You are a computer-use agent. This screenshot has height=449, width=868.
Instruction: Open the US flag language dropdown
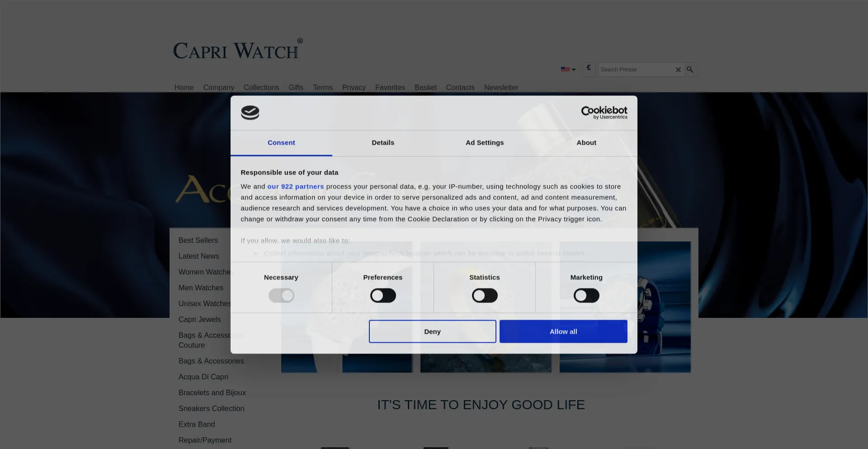pos(568,70)
